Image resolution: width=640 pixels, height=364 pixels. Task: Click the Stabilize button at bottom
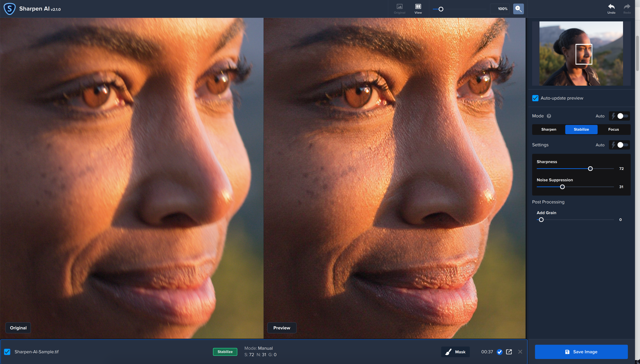coord(225,351)
